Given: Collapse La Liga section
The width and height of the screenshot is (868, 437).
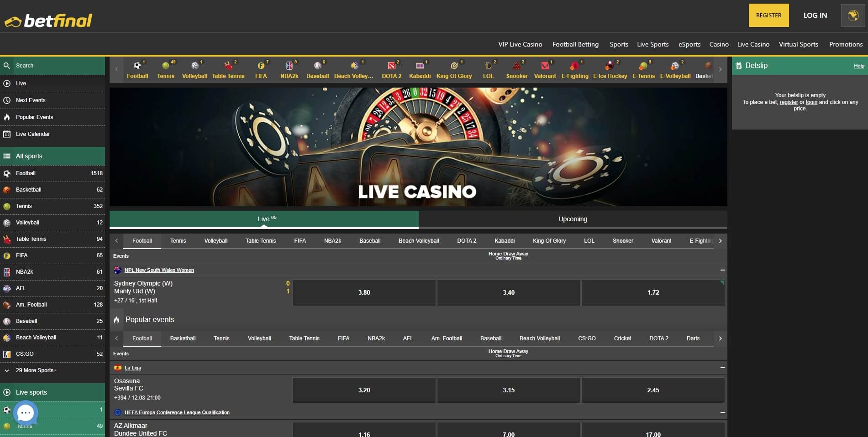Looking at the screenshot, I should click(722, 368).
